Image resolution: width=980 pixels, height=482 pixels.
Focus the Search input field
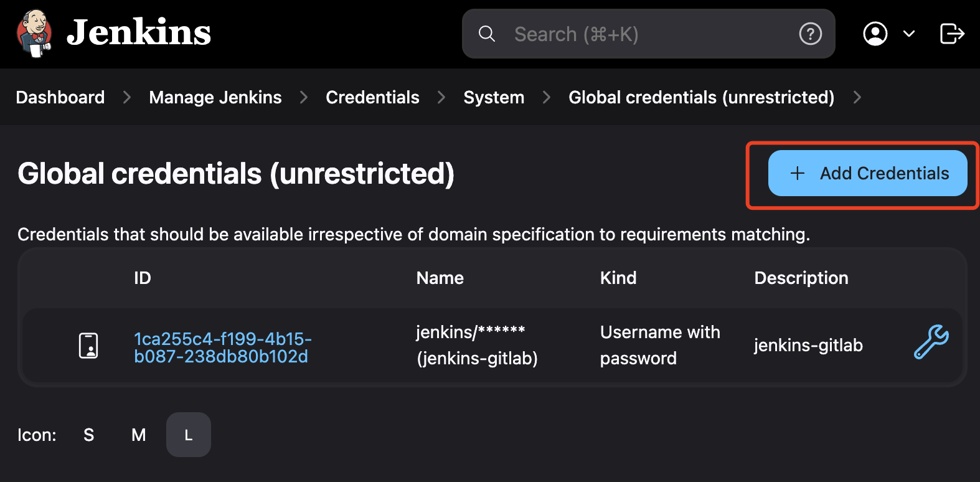pyautogui.click(x=648, y=34)
